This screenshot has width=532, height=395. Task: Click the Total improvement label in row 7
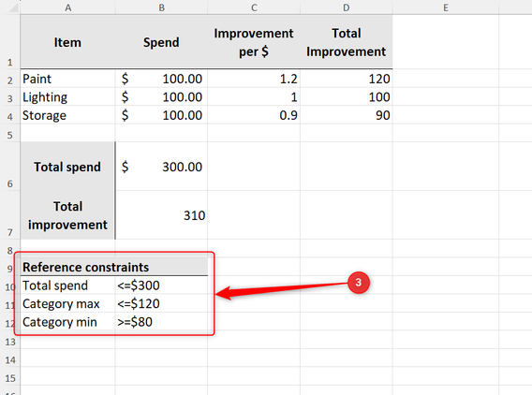pyautogui.click(x=67, y=215)
